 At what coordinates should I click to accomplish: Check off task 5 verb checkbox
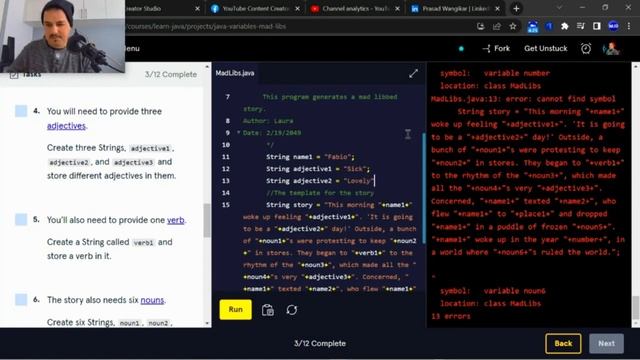point(21,220)
